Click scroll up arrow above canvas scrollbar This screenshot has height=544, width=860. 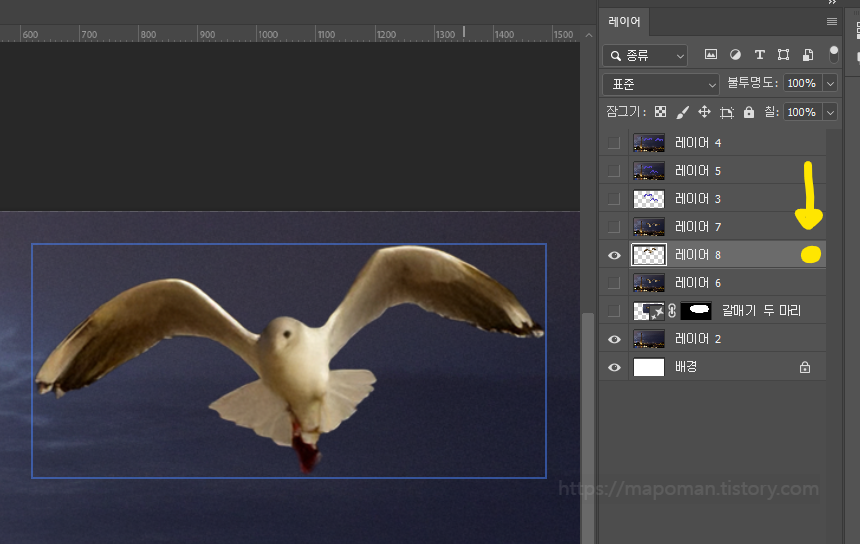(x=589, y=35)
